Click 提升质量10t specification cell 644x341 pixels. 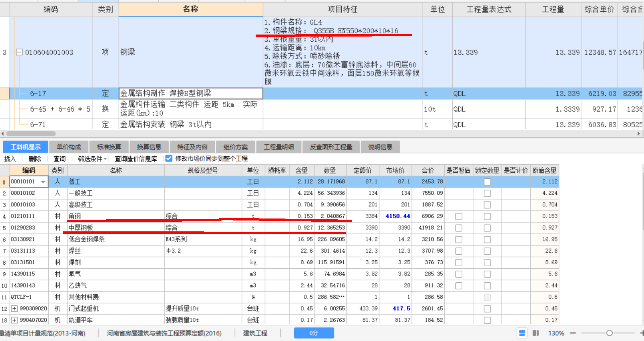click(203, 308)
